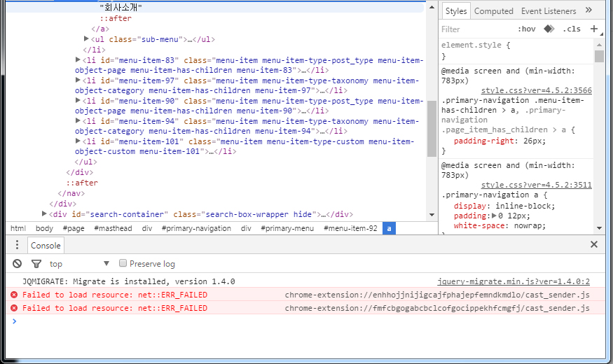This screenshot has width=613, height=364.
Task: Click the display: inline-block property
Action: pyautogui.click(x=504, y=206)
